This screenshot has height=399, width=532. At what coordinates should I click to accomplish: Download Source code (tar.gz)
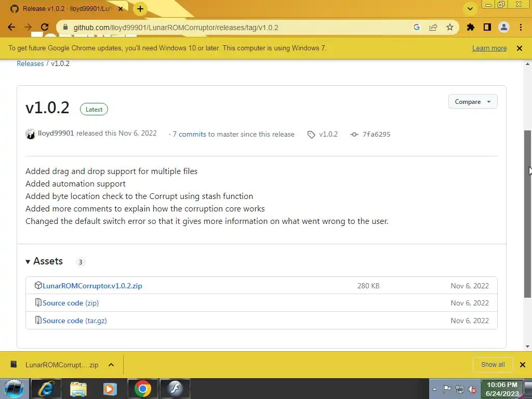[x=75, y=321]
